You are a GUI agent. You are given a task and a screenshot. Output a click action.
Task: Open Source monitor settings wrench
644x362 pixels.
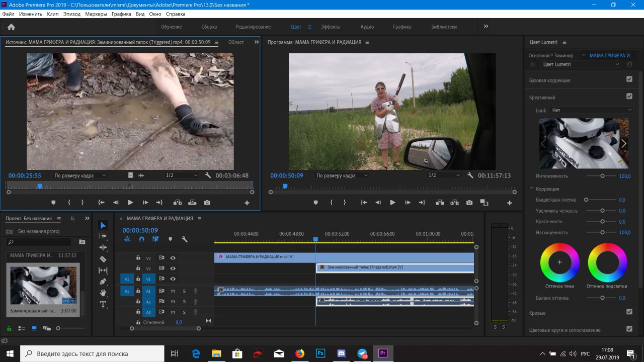tap(208, 175)
